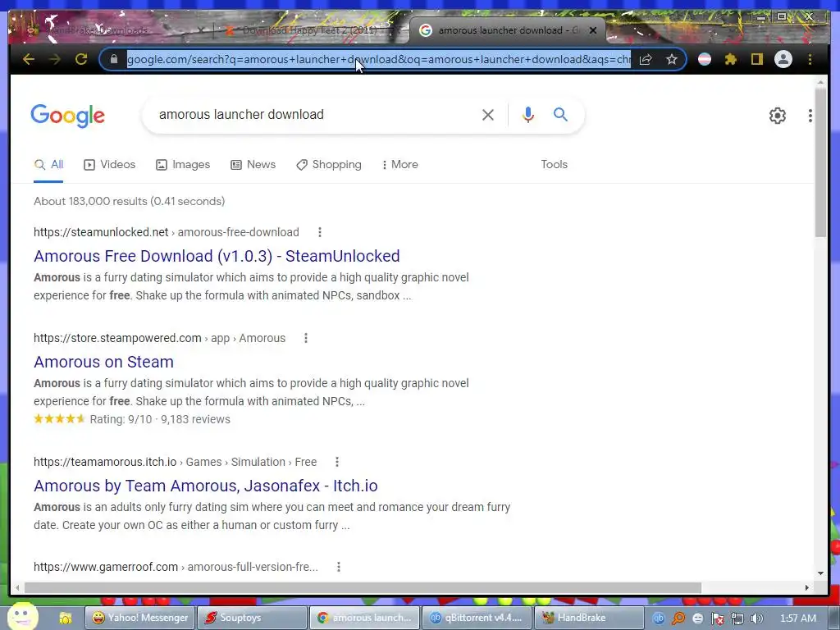840x630 pixels.
Task: Click the 'Rating: 9/10 · 9,183 reviews' text
Action: coord(160,419)
